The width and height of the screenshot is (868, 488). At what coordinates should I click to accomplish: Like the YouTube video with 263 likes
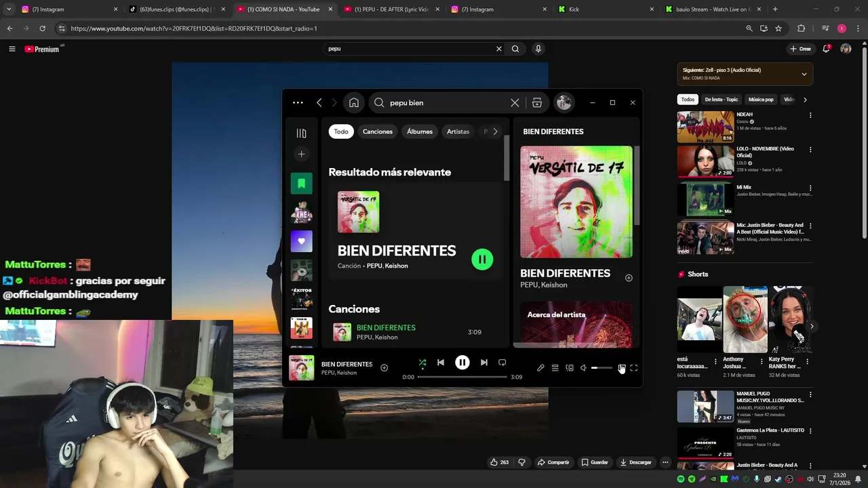point(500,462)
